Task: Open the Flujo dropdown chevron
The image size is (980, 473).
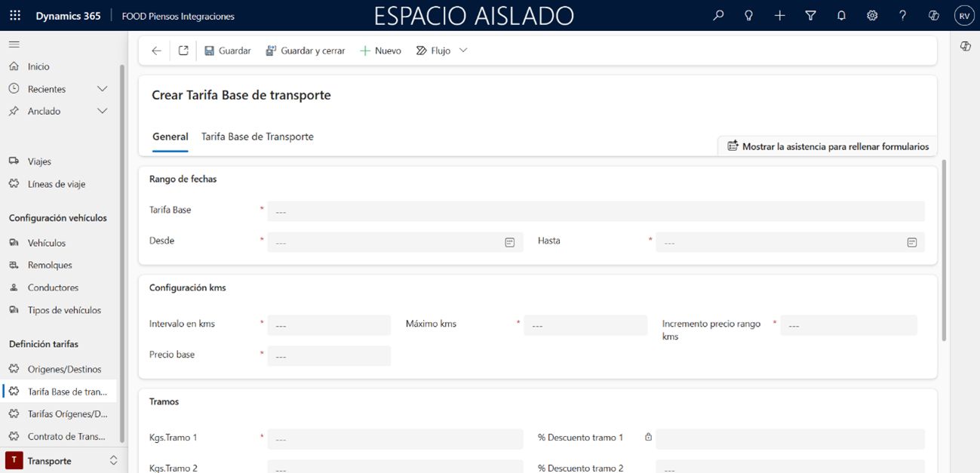Action: pos(463,51)
